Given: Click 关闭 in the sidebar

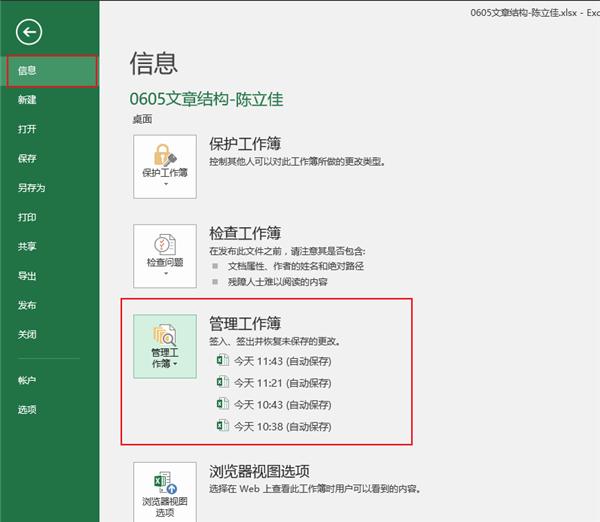Looking at the screenshot, I should tap(27, 334).
